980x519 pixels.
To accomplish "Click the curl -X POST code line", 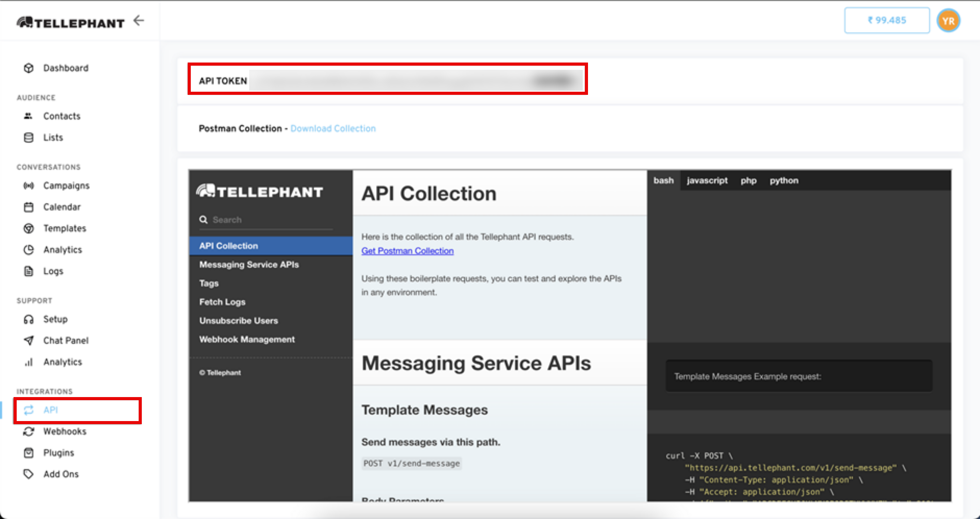I will tap(699, 456).
